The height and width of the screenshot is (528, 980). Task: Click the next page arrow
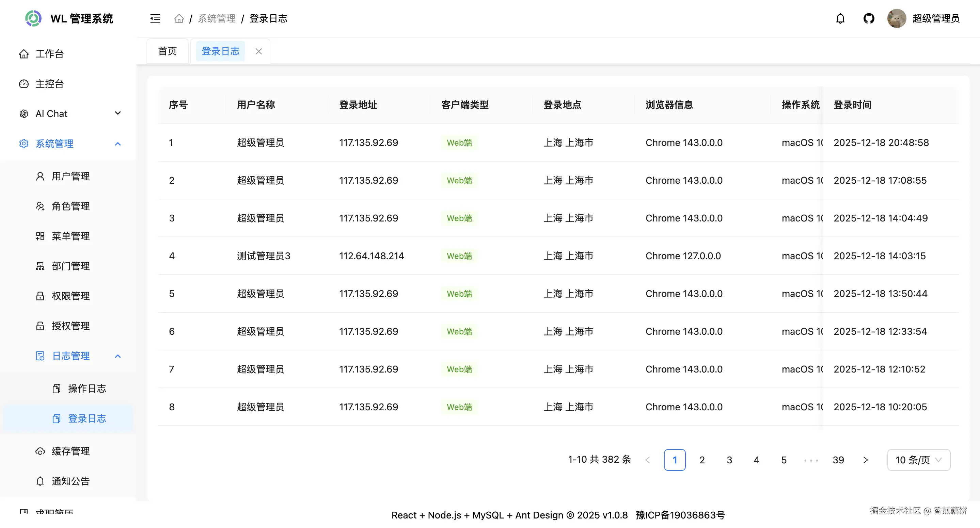(x=866, y=460)
